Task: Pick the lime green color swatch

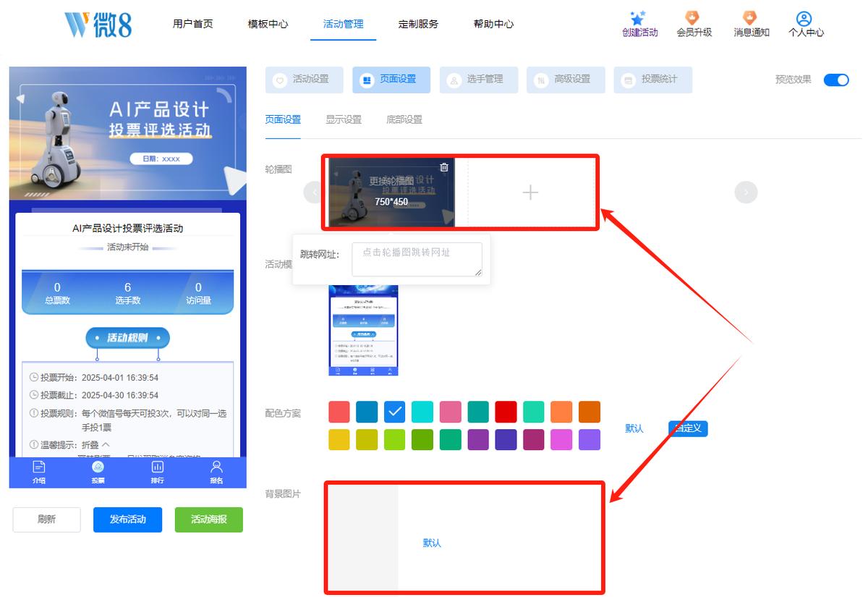Action: (395, 439)
